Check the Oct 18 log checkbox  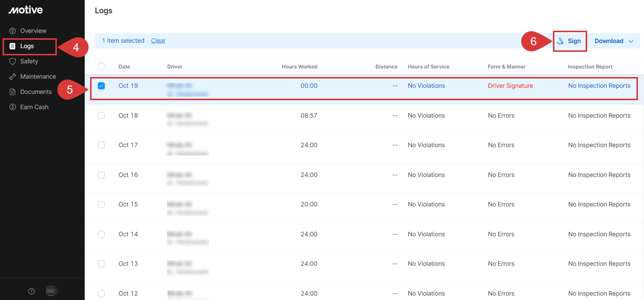[x=102, y=116]
